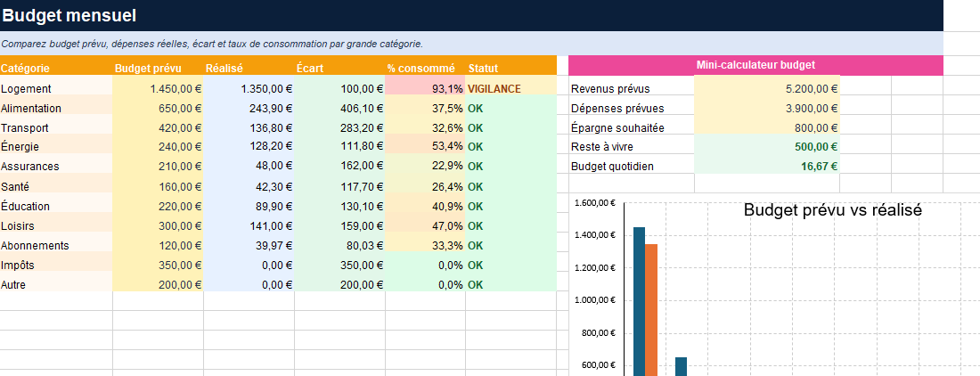The width and height of the screenshot is (980, 376).
Task: Click the orange Logement réalisé bar
Action: pyautogui.click(x=651, y=310)
